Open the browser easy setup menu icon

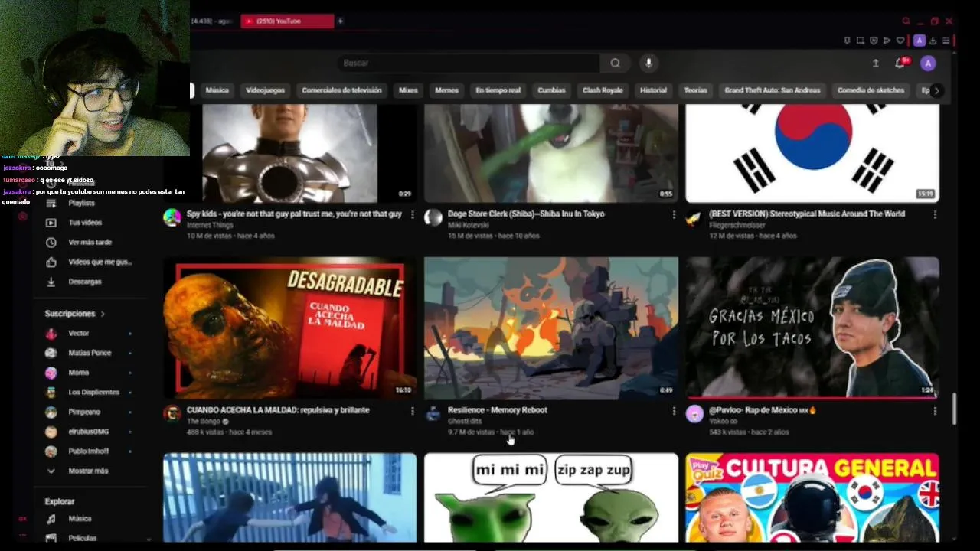click(x=946, y=41)
